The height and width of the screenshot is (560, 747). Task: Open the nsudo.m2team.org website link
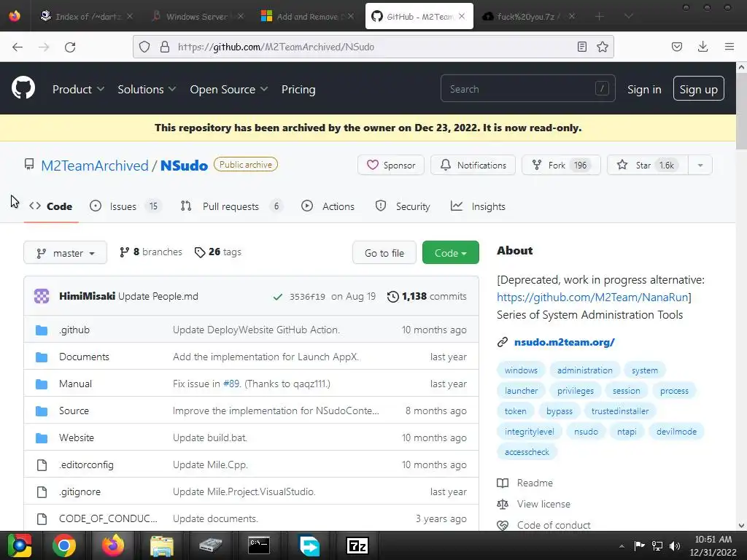pyautogui.click(x=564, y=342)
